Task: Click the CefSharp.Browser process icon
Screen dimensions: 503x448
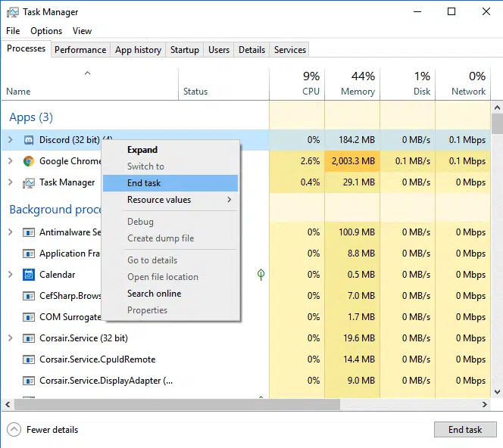Action: 29,296
